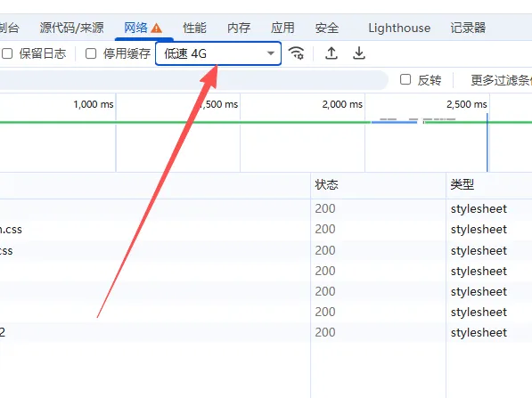
Task: Enable the 保留日志 checkbox
Action: (7, 53)
